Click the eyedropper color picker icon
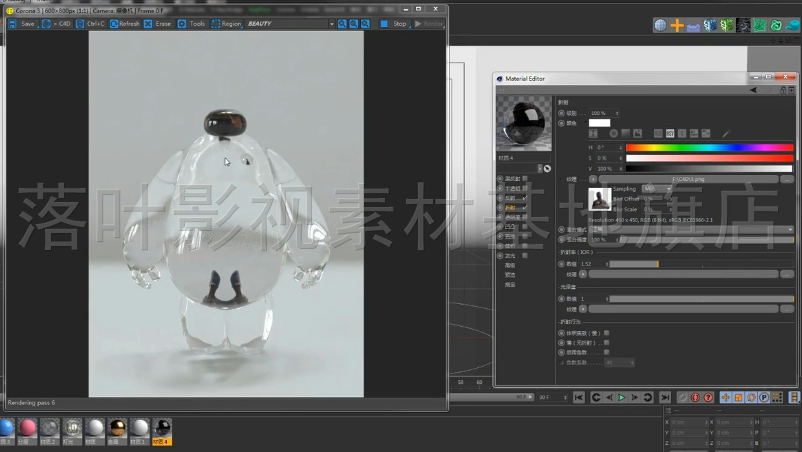This screenshot has height=452, width=802. click(x=726, y=134)
